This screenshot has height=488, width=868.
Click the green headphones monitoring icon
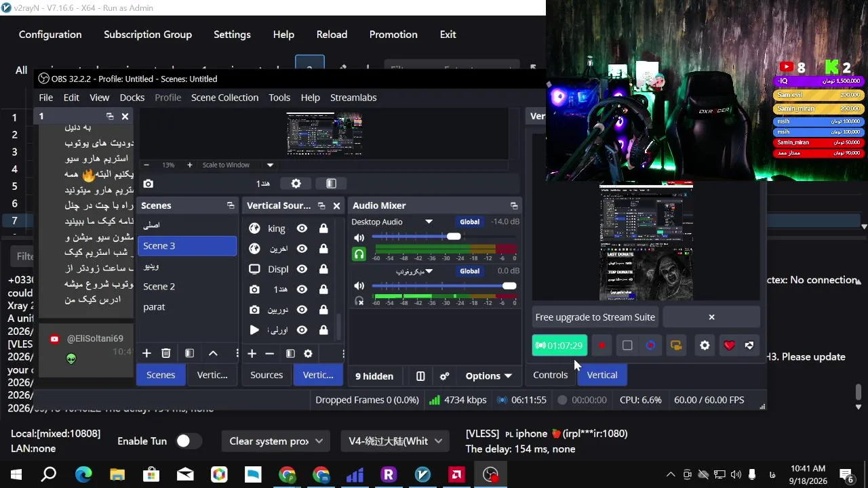click(359, 254)
